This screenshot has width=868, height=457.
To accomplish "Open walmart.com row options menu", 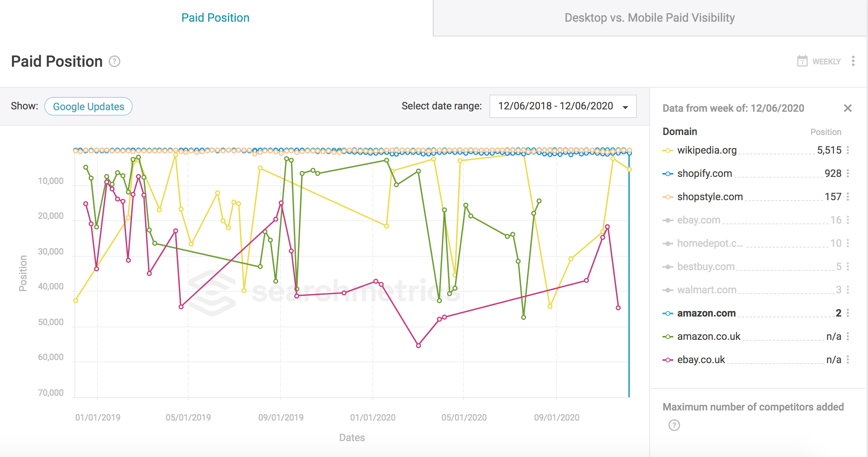I will click(848, 290).
